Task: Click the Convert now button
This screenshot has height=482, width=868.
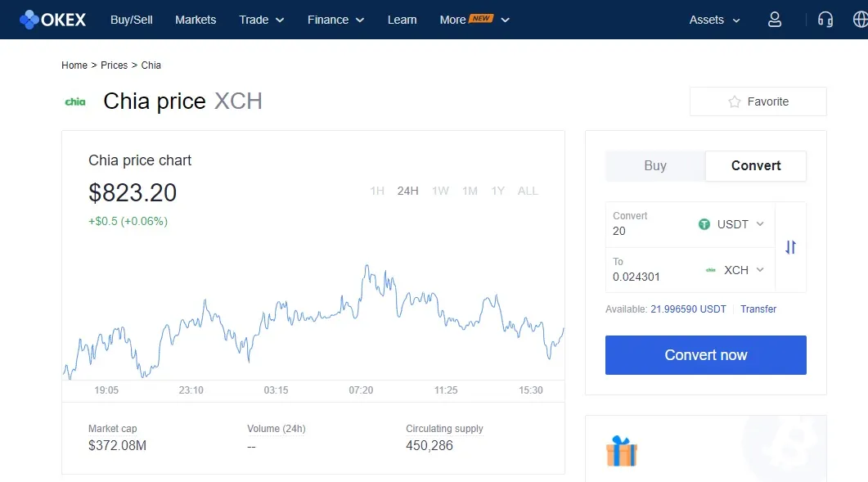Action: (705, 354)
